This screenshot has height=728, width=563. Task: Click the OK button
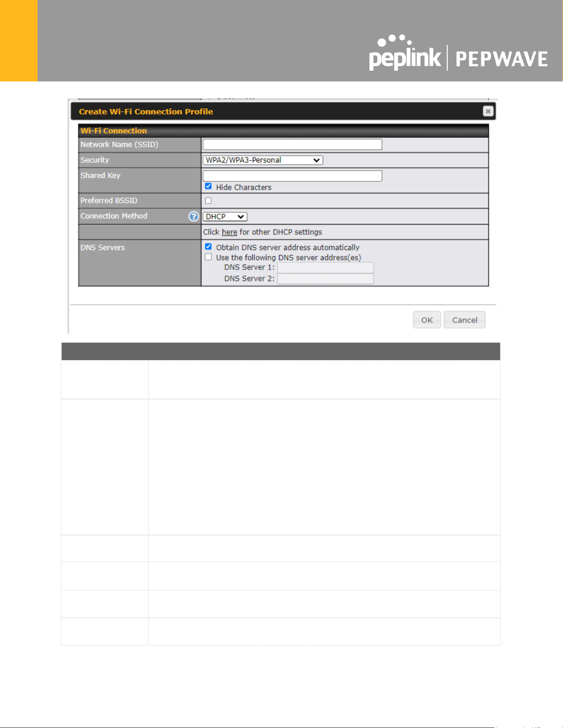427,320
